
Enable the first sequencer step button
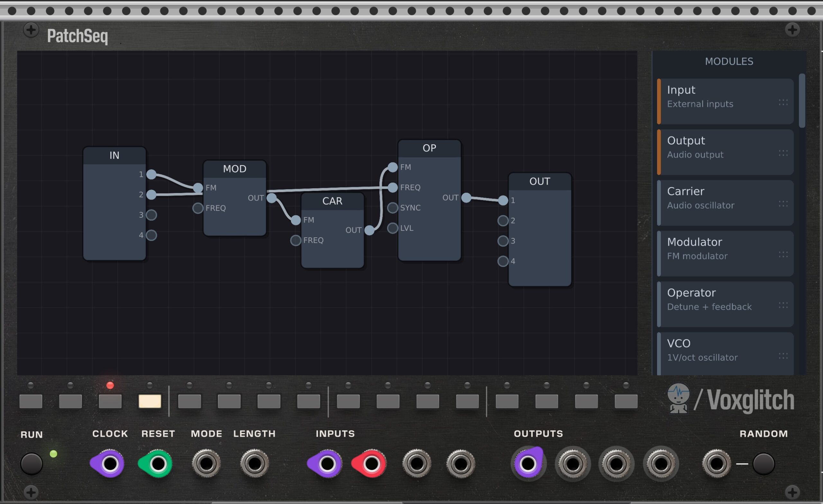[31, 401]
